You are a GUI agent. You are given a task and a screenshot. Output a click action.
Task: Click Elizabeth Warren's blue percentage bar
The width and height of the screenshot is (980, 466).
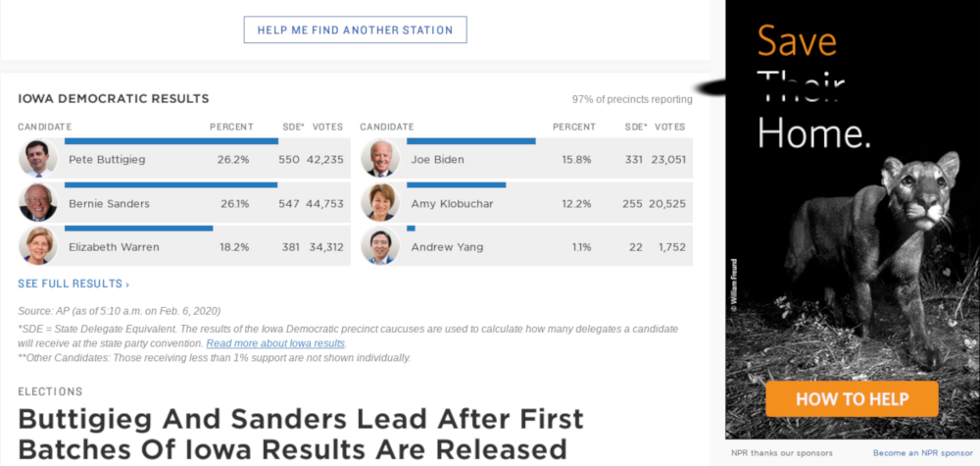pos(138,228)
